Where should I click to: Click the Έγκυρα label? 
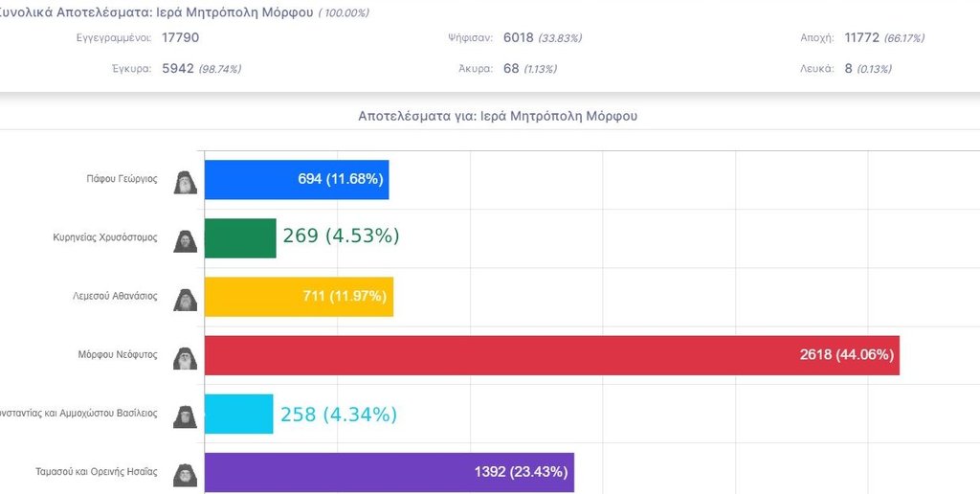tap(131, 69)
